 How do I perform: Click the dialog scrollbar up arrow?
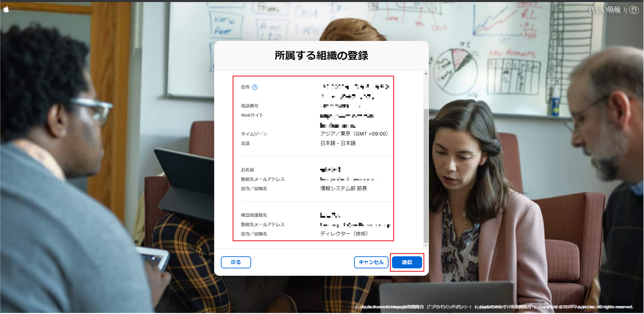point(426,73)
